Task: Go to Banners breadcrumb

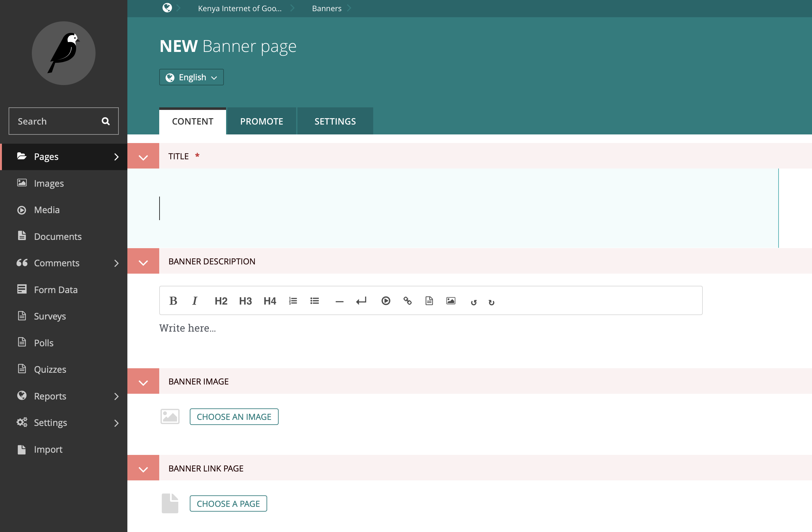Action: (x=326, y=8)
